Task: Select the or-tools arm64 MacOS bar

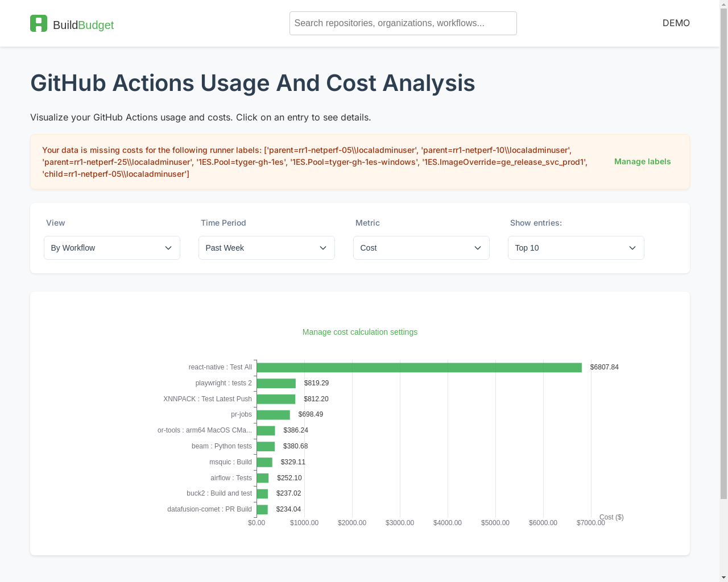Action: tap(266, 431)
